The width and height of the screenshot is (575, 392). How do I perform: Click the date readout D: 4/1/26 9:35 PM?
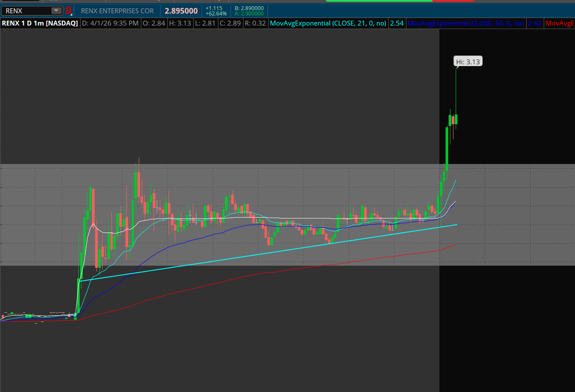(110, 23)
